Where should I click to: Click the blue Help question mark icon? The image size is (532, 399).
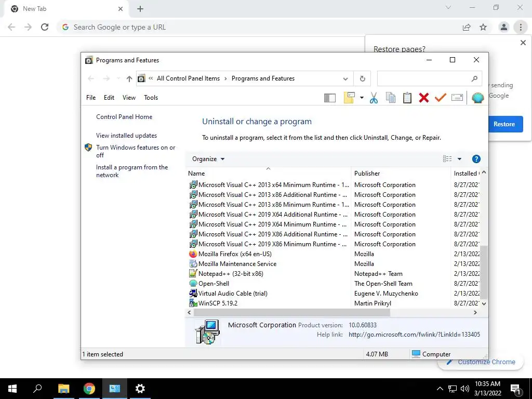[x=476, y=159]
